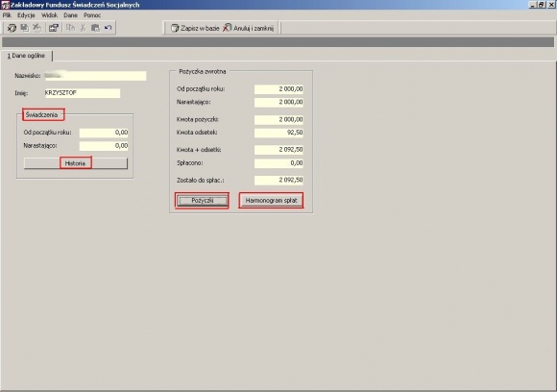Click the floppy disk save icon
The width and height of the screenshot is (557, 392).
[x=24, y=28]
